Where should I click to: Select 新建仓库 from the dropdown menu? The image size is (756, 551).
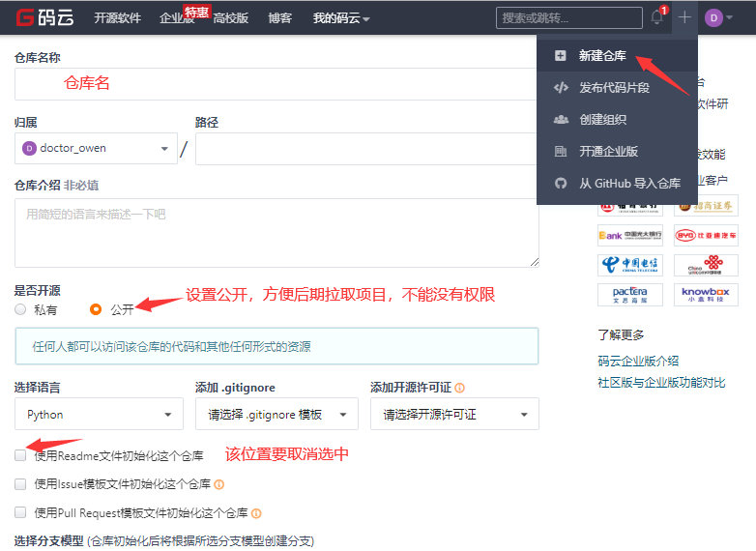tap(602, 56)
